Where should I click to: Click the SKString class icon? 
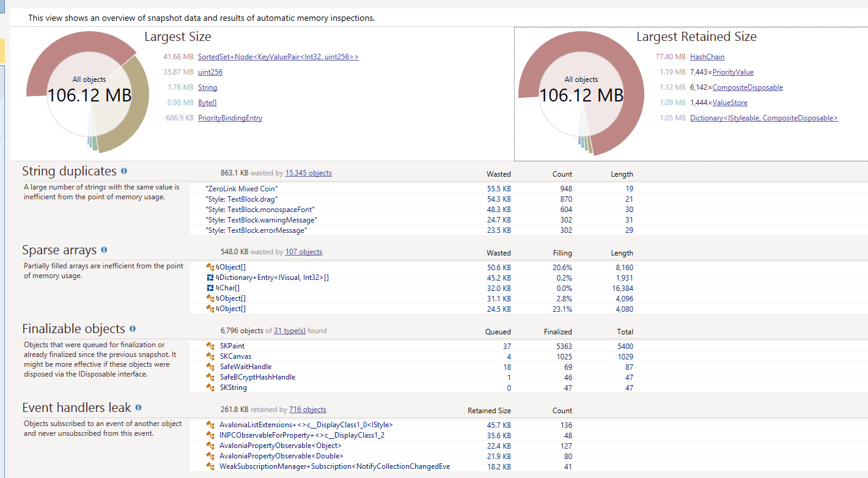[210, 388]
